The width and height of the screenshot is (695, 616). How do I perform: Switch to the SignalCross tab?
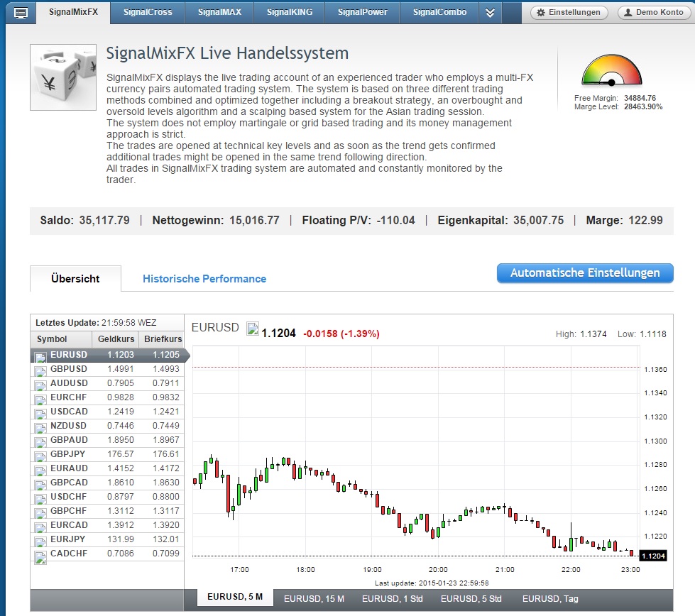click(148, 13)
